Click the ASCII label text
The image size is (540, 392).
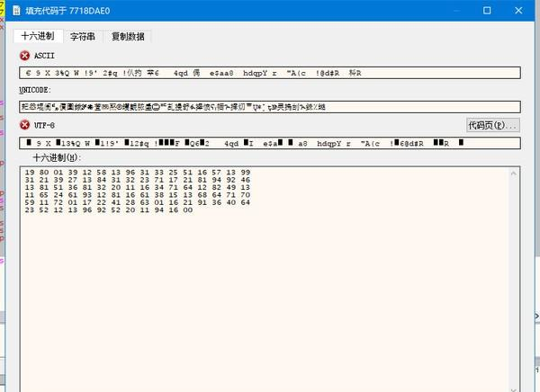pos(45,56)
